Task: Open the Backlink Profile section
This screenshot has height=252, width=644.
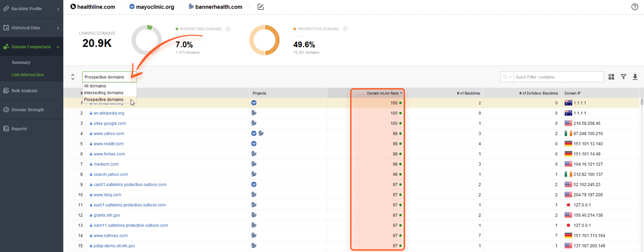Action: (x=31, y=9)
